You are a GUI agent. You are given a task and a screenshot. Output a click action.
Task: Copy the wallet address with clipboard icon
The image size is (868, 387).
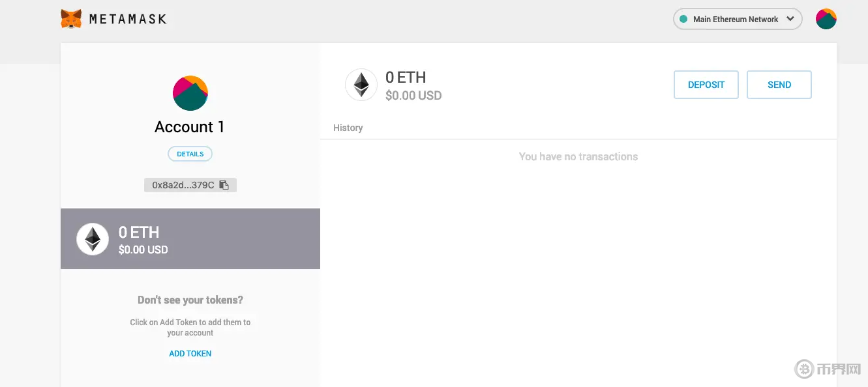(x=224, y=185)
